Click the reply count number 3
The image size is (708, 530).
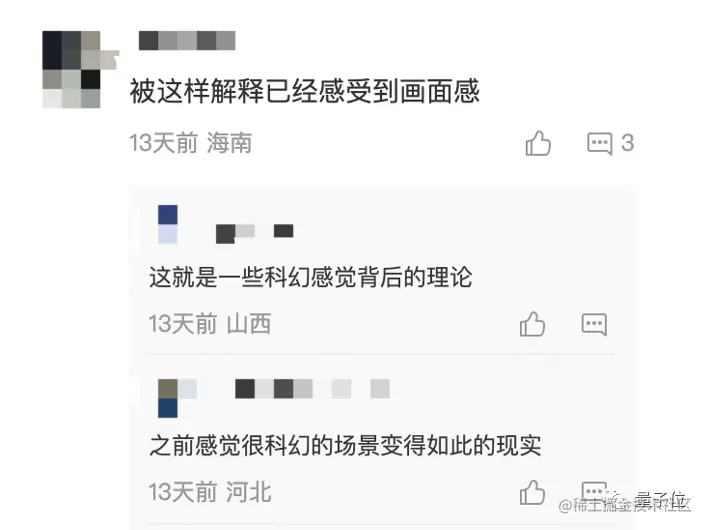click(x=628, y=144)
